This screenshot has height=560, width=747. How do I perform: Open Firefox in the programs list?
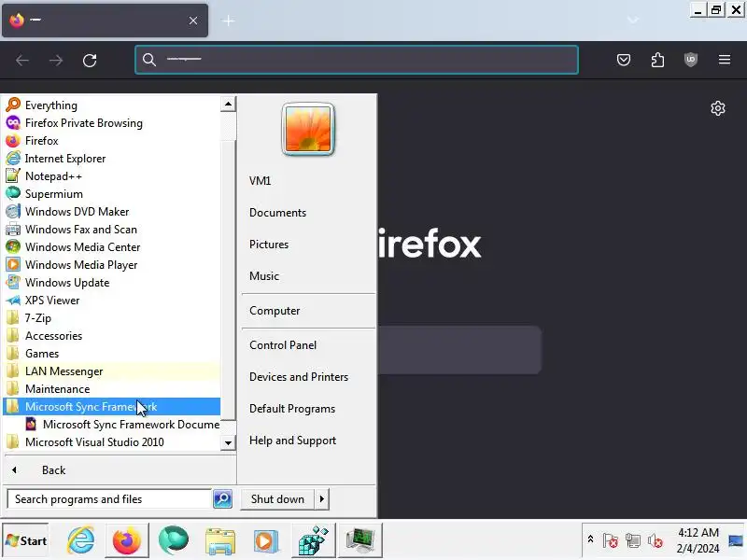click(112, 141)
